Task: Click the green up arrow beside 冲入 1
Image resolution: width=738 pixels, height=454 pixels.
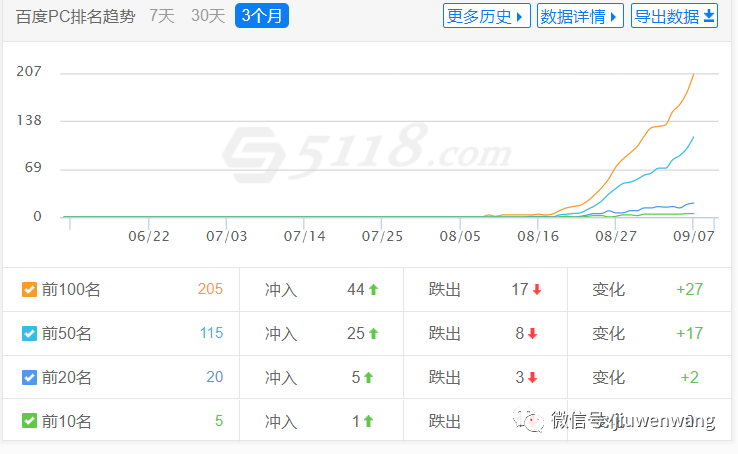Action: (x=369, y=421)
